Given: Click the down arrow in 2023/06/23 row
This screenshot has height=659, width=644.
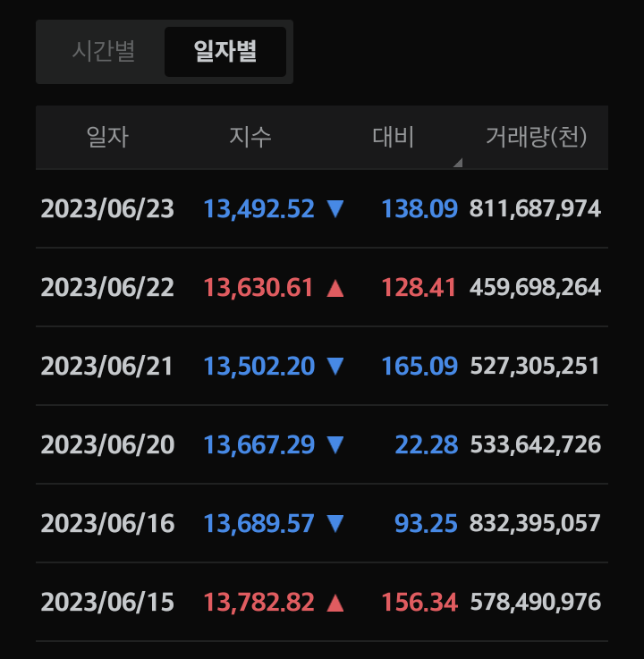Looking at the screenshot, I should pyautogui.click(x=335, y=209).
